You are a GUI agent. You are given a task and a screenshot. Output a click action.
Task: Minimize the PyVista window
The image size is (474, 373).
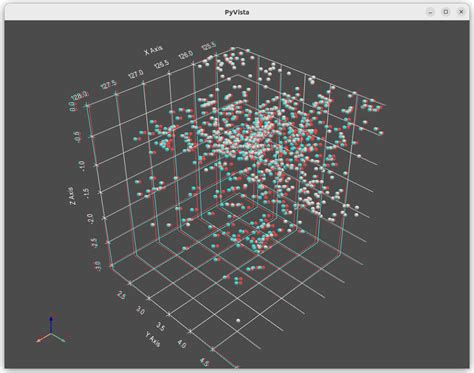(x=430, y=12)
